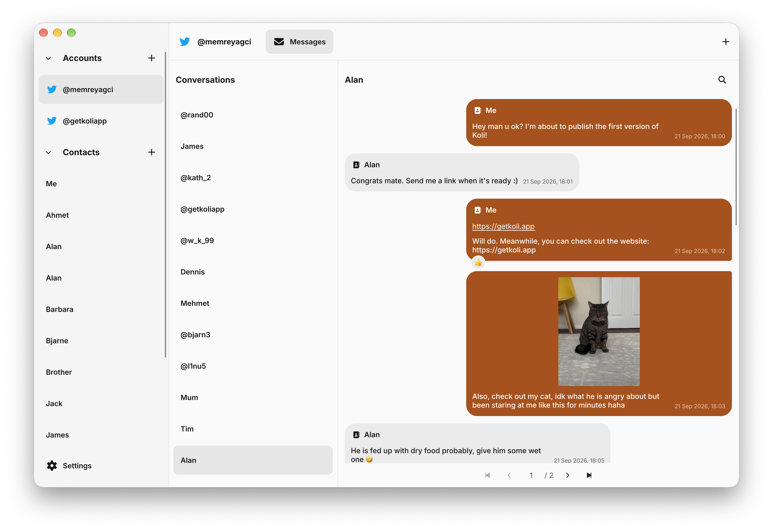Open the @rand00 conversation
773x532 pixels.
click(253, 115)
